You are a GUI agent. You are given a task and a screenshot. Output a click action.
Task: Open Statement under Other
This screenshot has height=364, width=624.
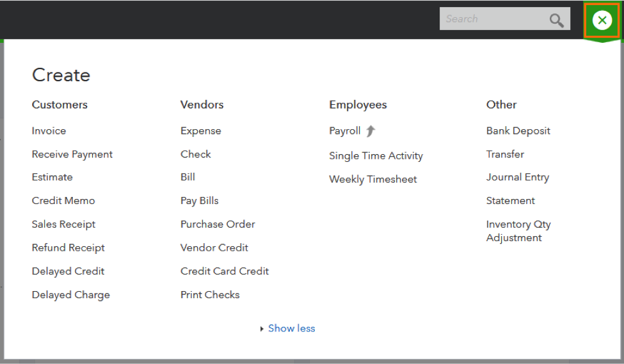[x=511, y=200]
